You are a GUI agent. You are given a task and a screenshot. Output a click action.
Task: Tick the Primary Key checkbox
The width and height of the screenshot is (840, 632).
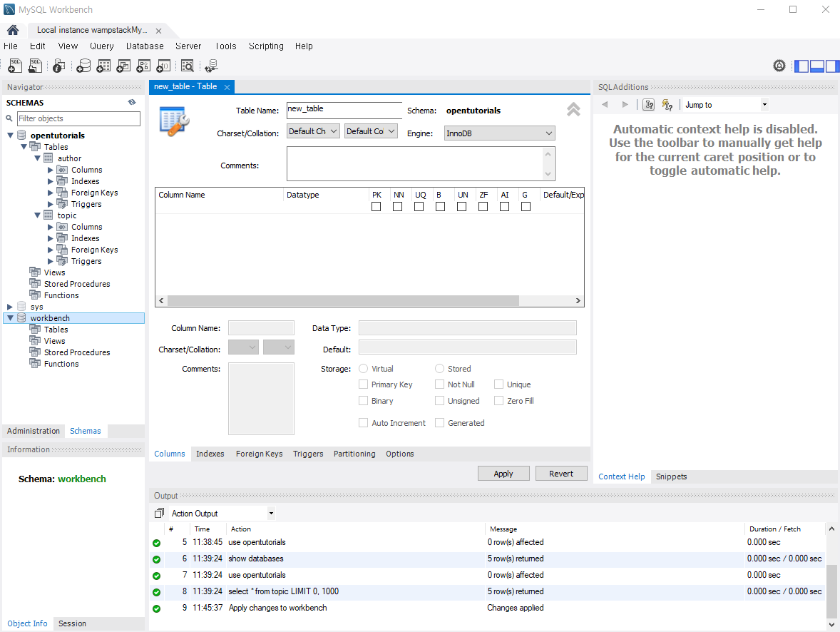coord(363,384)
